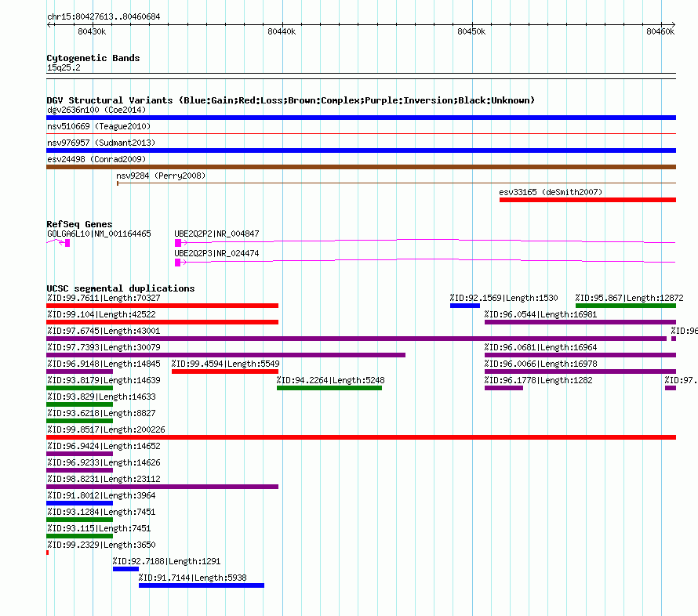Select the nsv9284 (Perry2008) variant label
Viewport: 698px width, 616px height.
[161, 176]
